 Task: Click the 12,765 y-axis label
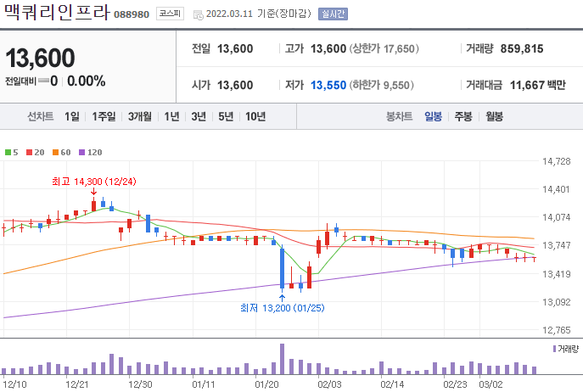pyautogui.click(x=556, y=330)
